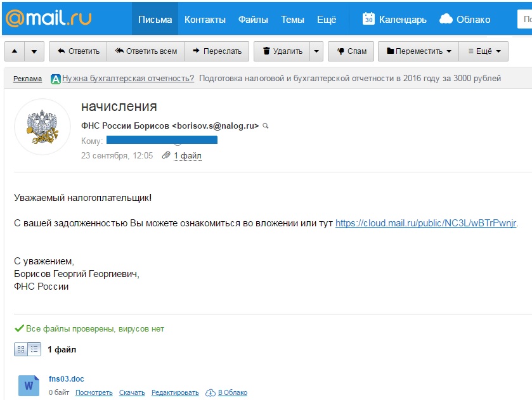Expand the Delete button dropdown arrow
Viewport: 532px width, 400px height.
[x=316, y=51]
